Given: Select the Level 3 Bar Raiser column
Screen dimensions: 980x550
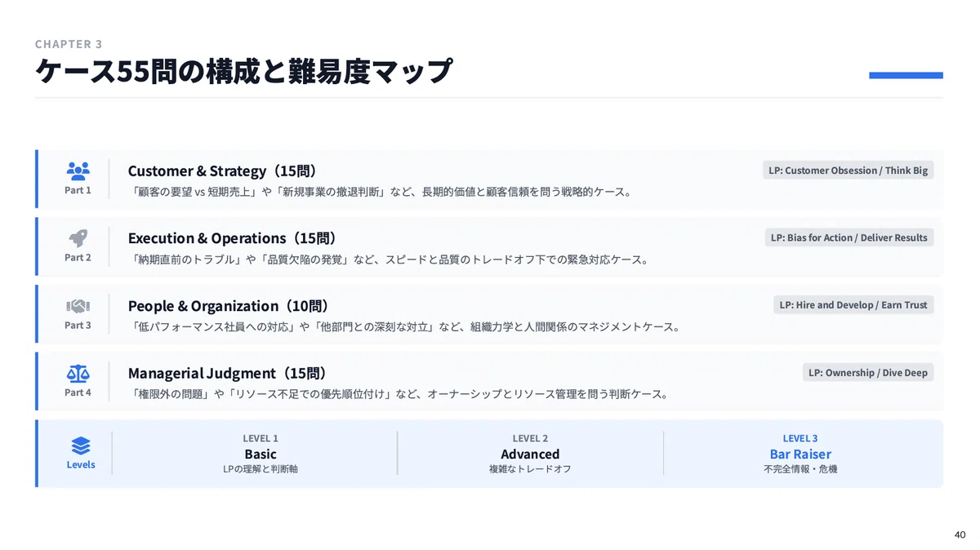Looking at the screenshot, I should pos(800,454).
